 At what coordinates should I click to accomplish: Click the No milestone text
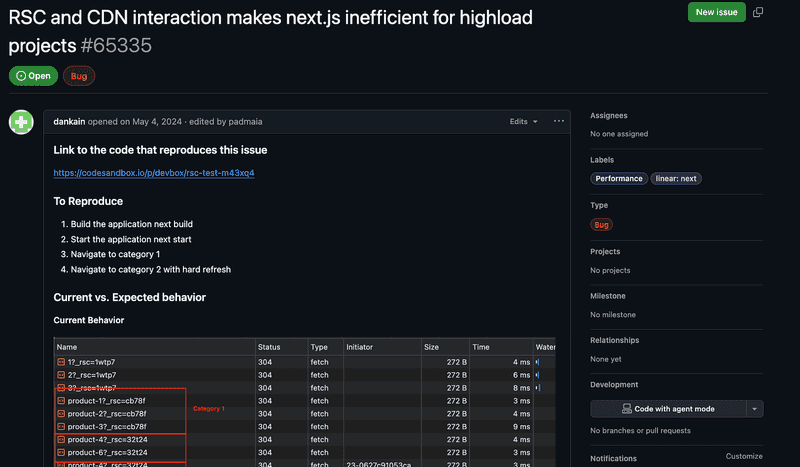click(x=613, y=315)
